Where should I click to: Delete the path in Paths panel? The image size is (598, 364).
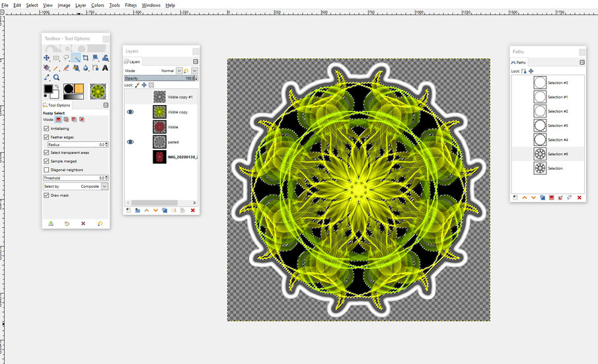click(579, 198)
